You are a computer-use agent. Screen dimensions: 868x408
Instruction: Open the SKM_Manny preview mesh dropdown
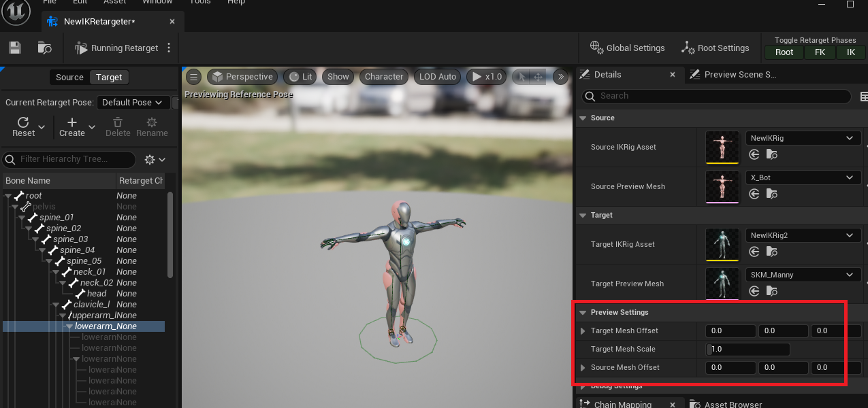[803, 275]
